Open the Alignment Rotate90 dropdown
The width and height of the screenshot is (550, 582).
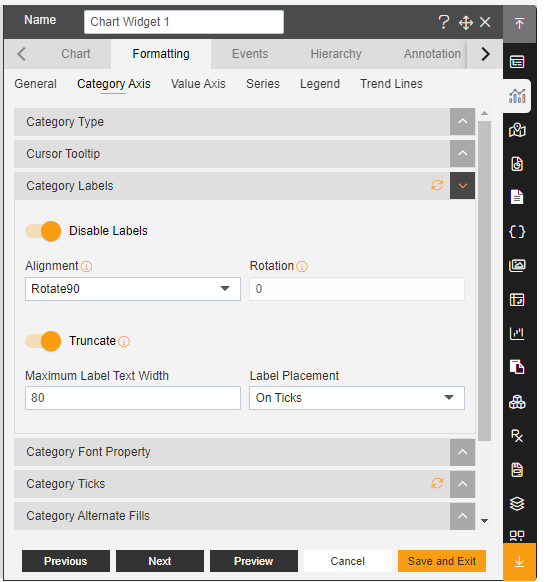pos(133,289)
